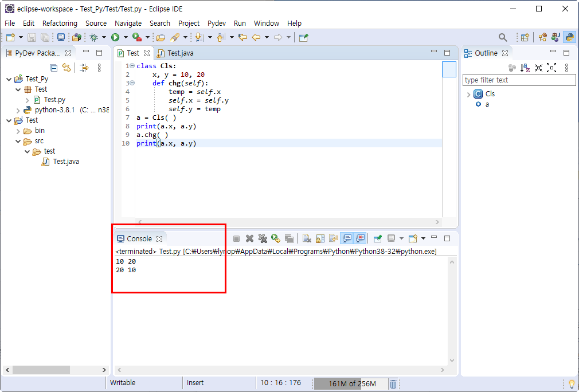Maximize the editor area
Image resolution: width=579 pixels, height=392 pixels.
click(447, 53)
